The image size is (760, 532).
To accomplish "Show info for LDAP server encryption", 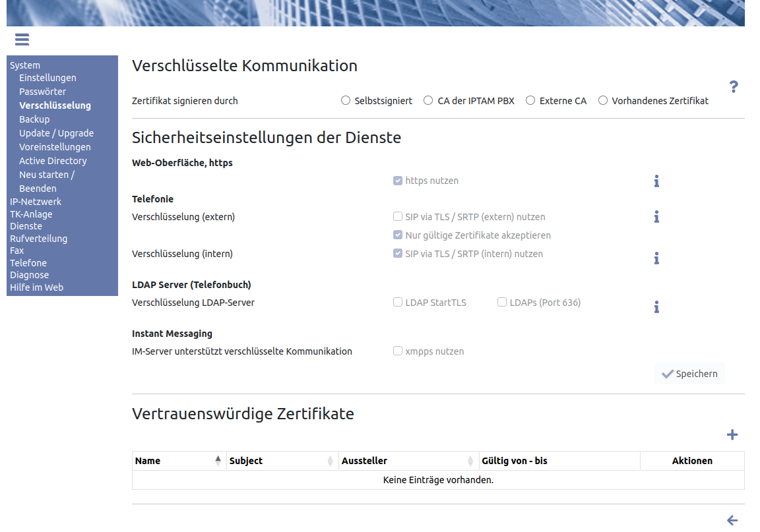I will [656, 307].
